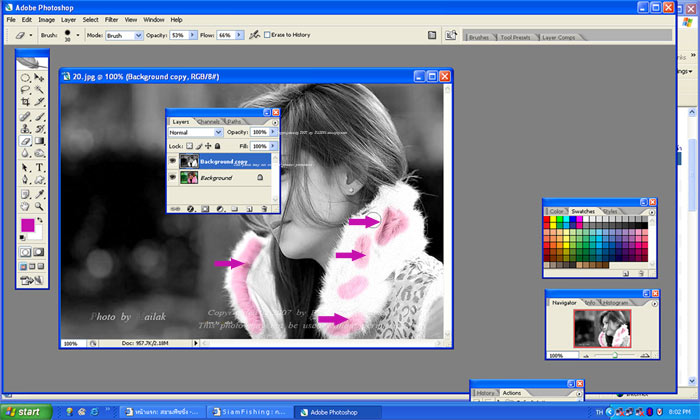This screenshot has width=700, height=420.
Task: Select the Eraser tool in toolbox
Action: (x=25, y=141)
